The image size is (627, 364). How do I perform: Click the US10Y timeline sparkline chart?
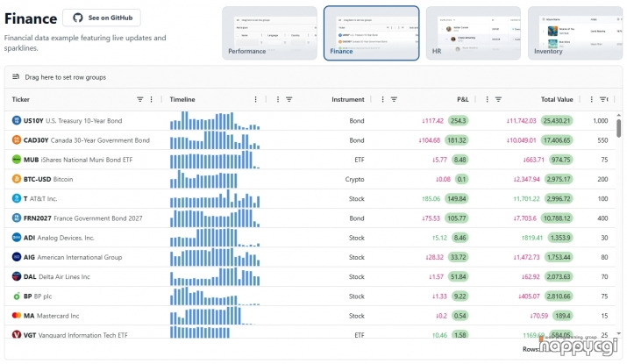point(215,120)
